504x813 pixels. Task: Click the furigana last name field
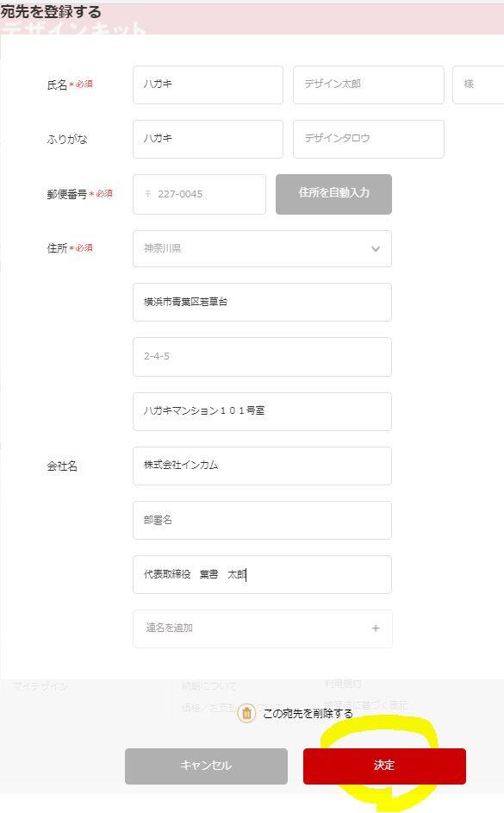[x=208, y=139]
